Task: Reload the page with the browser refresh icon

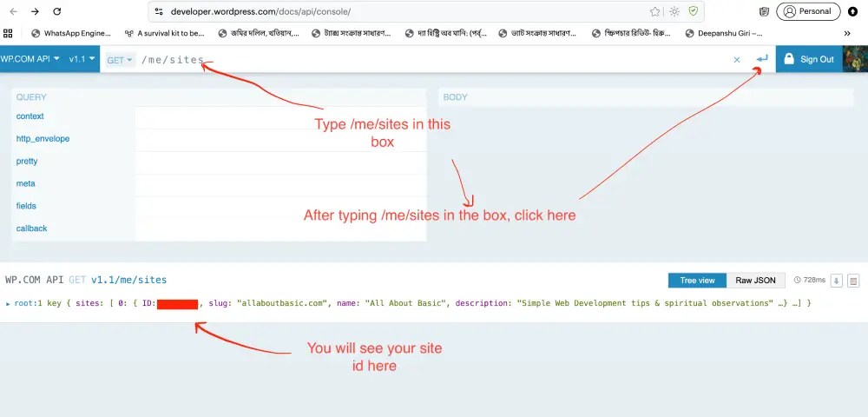Action: (x=57, y=11)
